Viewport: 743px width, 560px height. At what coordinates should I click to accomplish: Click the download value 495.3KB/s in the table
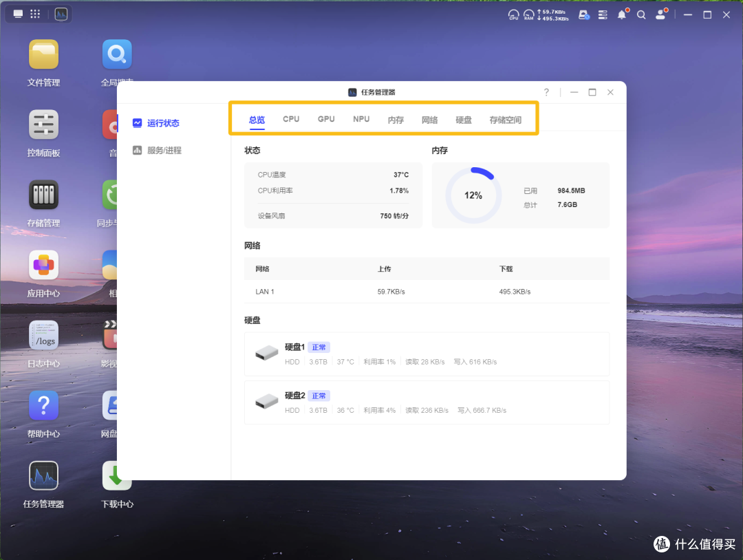pyautogui.click(x=515, y=292)
